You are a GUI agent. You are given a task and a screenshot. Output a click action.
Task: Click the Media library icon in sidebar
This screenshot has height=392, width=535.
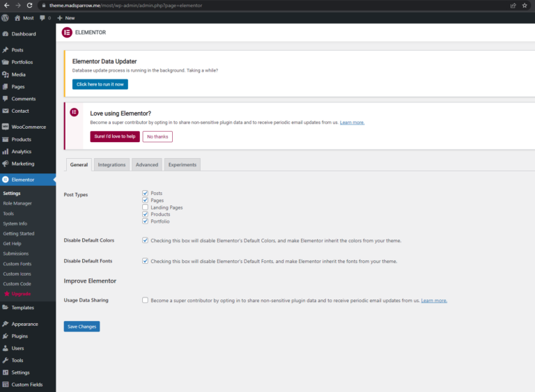click(6, 75)
